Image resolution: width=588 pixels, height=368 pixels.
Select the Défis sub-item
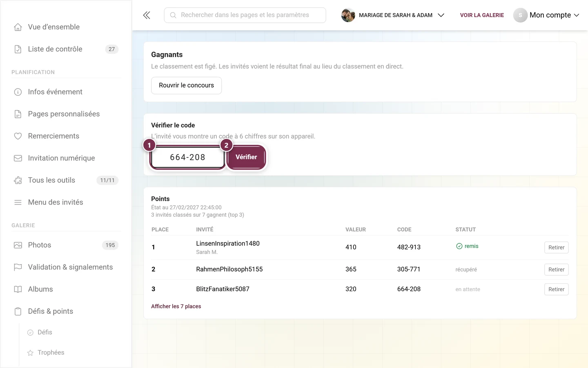pyautogui.click(x=45, y=332)
